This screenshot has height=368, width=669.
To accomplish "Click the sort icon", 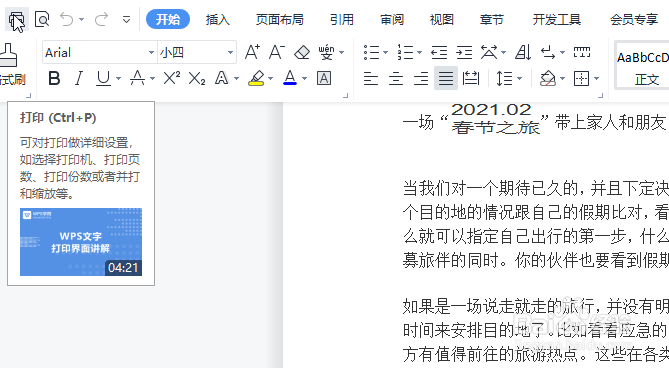I will (523, 52).
